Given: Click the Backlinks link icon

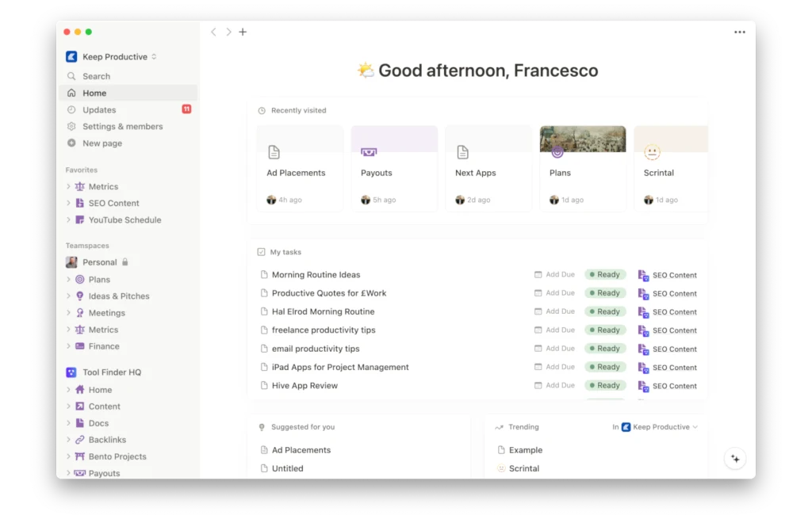Looking at the screenshot, I should [80, 440].
